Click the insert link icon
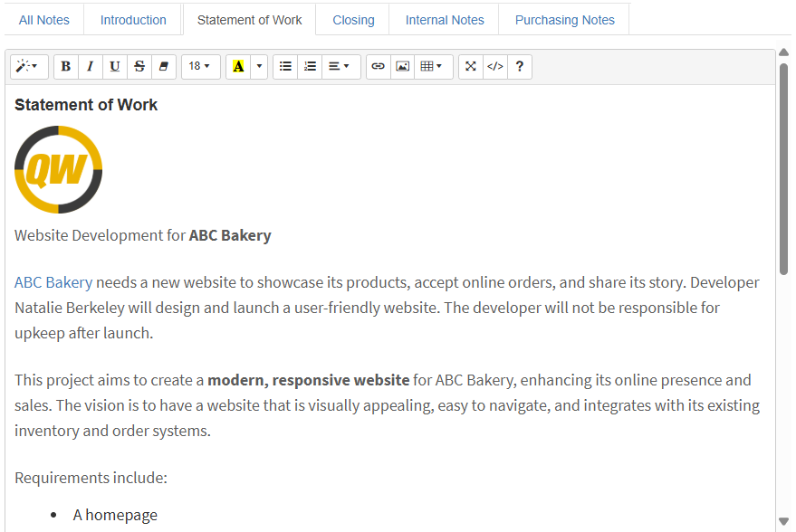 tap(379, 67)
